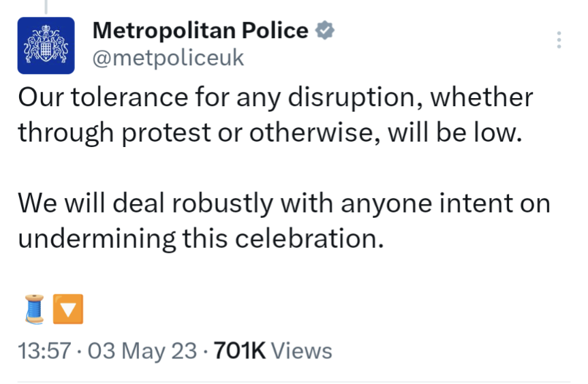Click the word "disruption" in the tweet

coord(351,97)
